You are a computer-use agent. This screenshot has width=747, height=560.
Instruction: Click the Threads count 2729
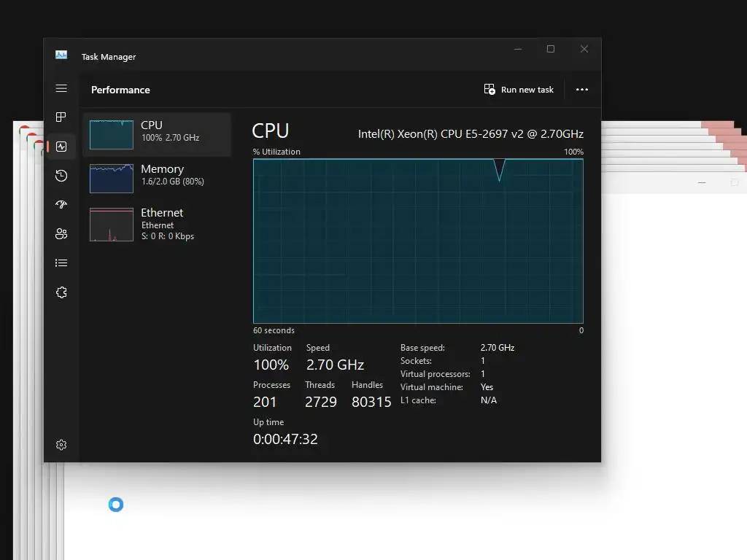click(321, 402)
